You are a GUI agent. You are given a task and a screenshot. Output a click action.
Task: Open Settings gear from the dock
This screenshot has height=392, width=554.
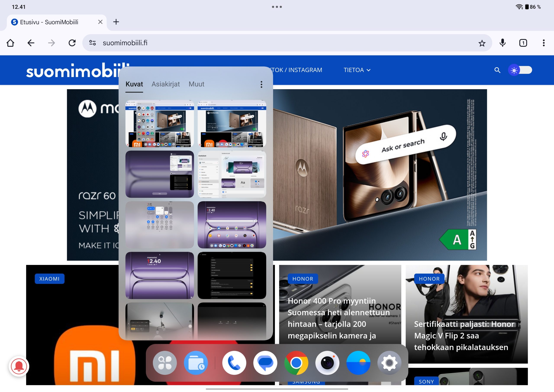(390, 363)
